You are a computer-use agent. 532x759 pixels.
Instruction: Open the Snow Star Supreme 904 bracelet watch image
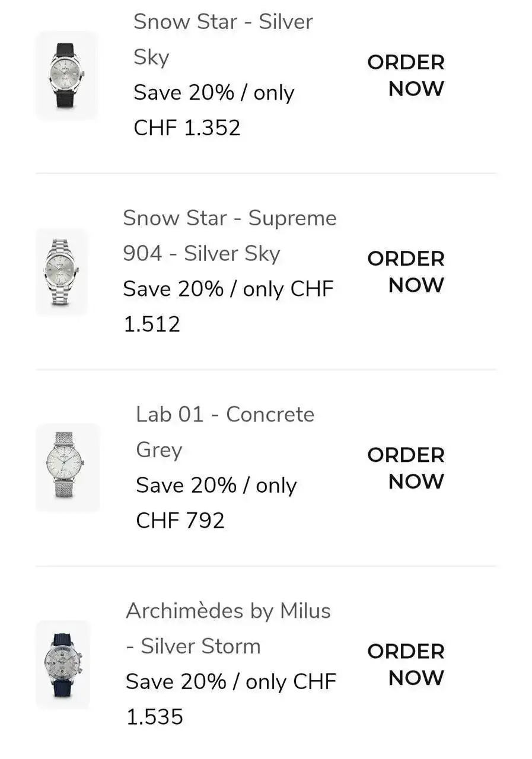click(x=62, y=272)
